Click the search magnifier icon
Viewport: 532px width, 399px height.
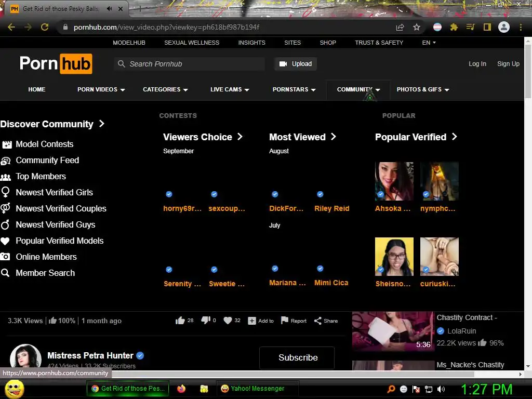(122, 64)
